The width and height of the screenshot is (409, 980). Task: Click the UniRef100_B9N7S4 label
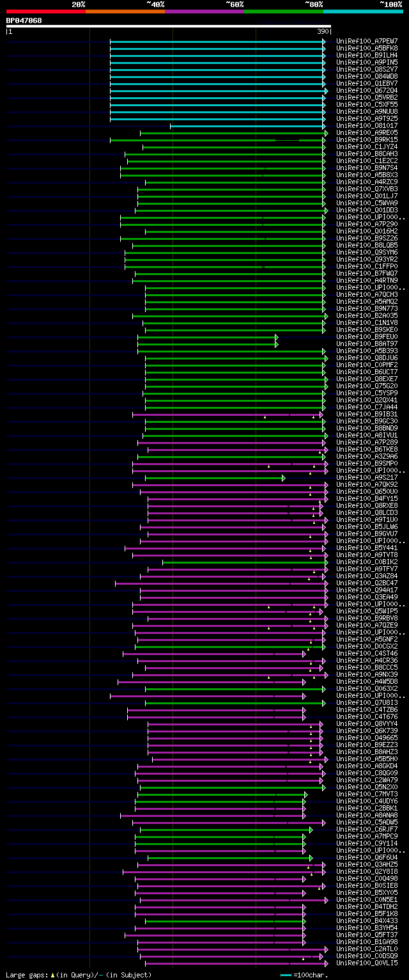[x=367, y=168]
